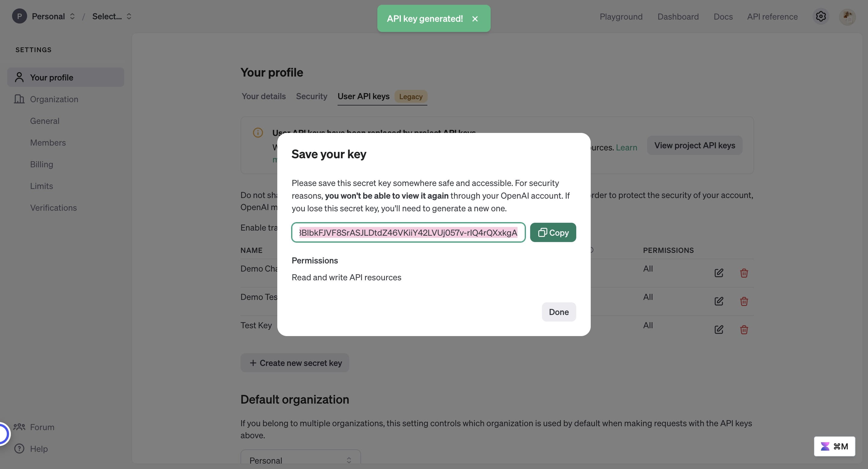The image size is (868, 469).
Task: Open View project API keys
Action: 694,145
